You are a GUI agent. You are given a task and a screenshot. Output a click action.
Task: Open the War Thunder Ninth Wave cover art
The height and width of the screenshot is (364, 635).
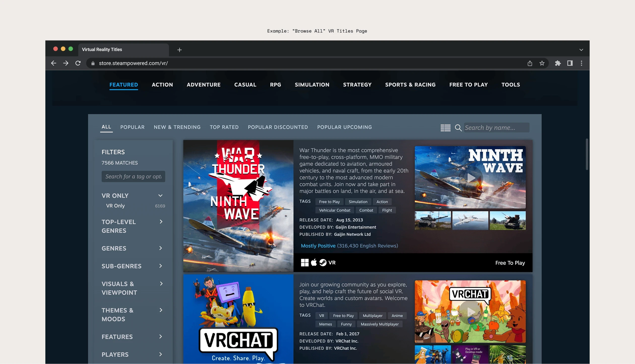tap(238, 206)
